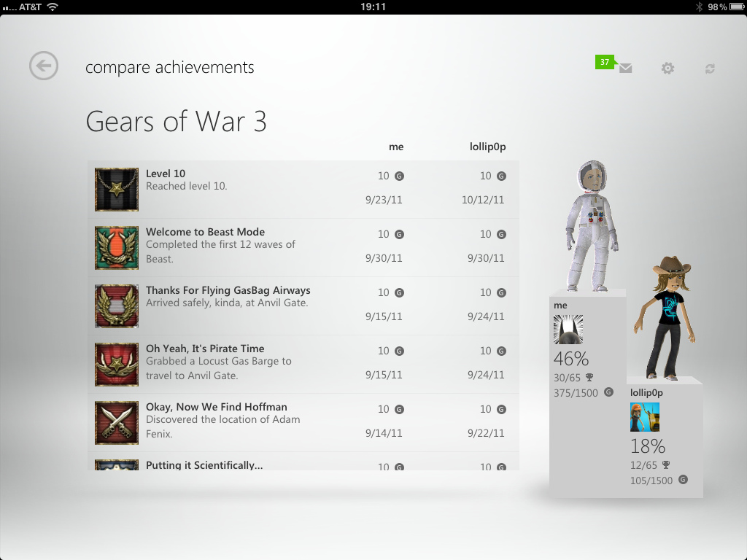The image size is (747, 560).
Task: Select the astronaut avatar
Action: coord(591,226)
